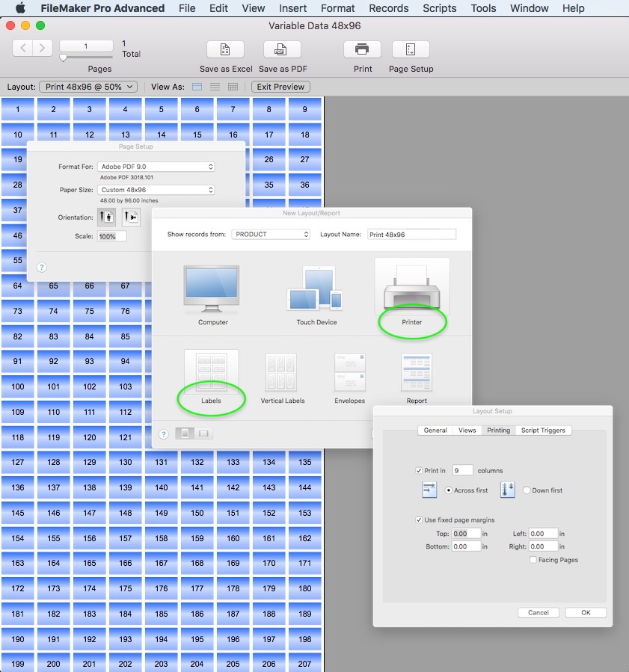This screenshot has height=672, width=629.
Task: Switch to the General tab
Action: tap(435, 431)
